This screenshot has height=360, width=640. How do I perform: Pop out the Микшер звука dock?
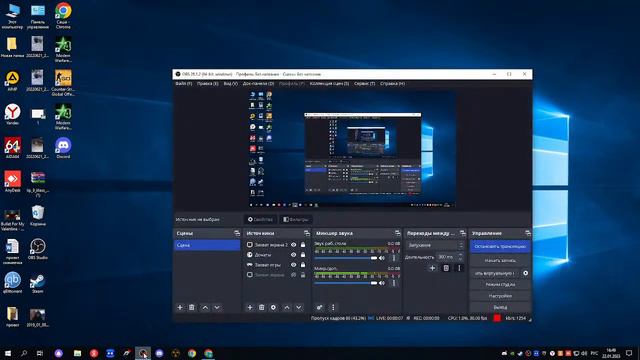pyautogui.click(x=398, y=233)
